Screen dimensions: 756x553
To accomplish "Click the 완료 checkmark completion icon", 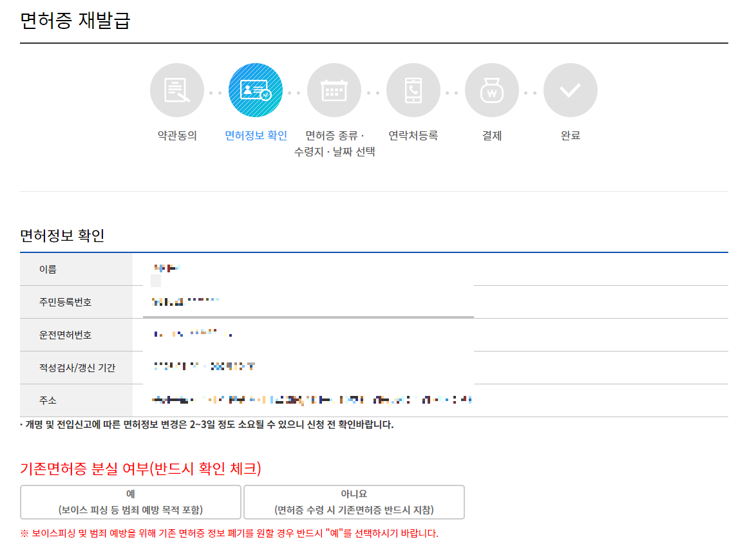I will 571,89.
